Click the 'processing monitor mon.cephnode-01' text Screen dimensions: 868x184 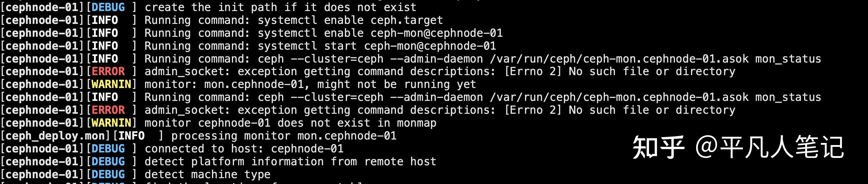tap(284, 136)
